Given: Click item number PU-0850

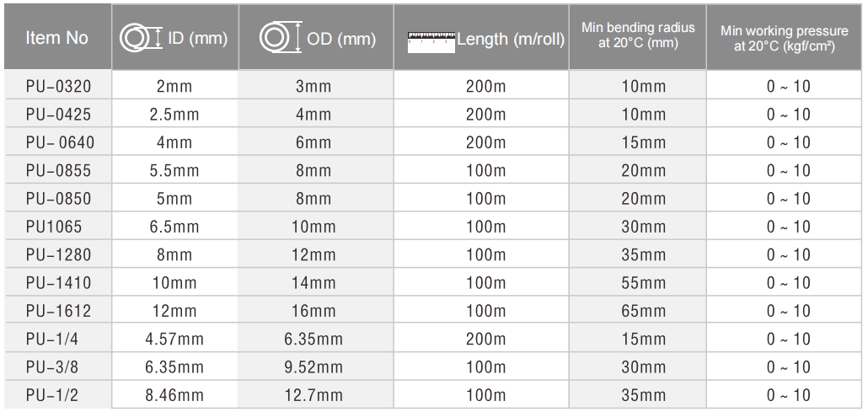Looking at the screenshot, I should [x=58, y=199].
